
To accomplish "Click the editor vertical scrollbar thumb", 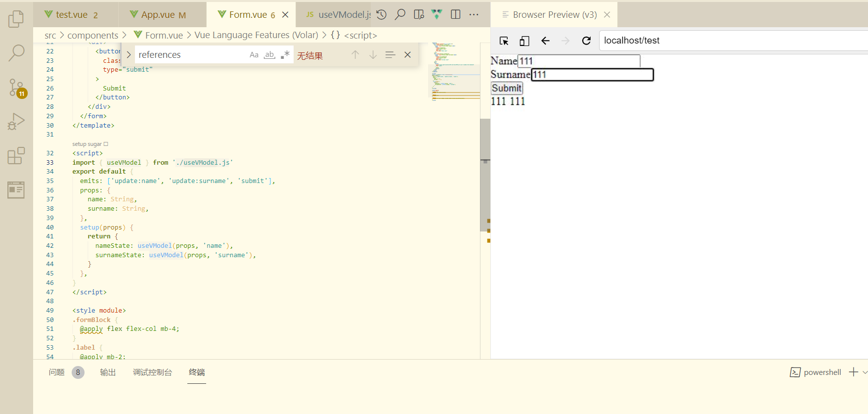I will pos(485,175).
